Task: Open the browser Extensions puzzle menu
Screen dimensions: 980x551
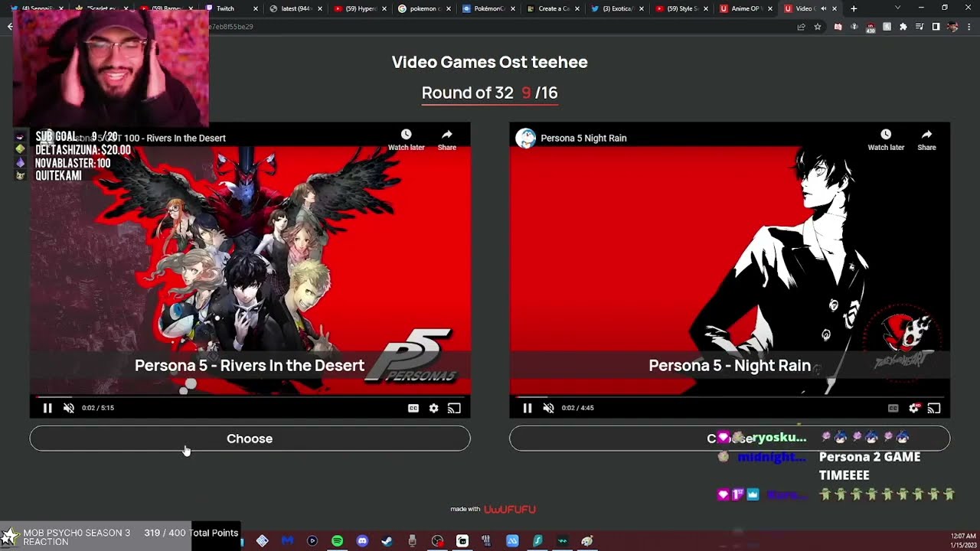Action: coord(903,27)
